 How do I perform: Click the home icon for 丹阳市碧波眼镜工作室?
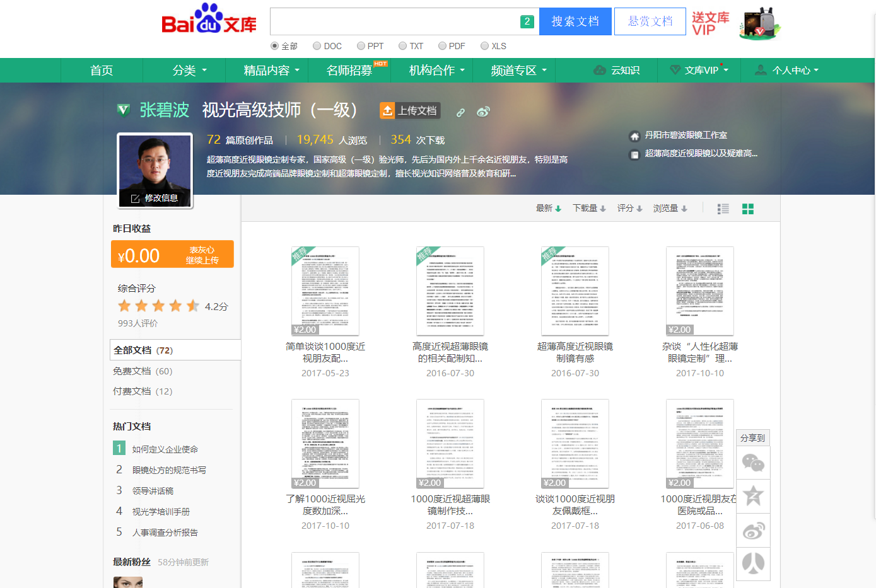pos(634,135)
